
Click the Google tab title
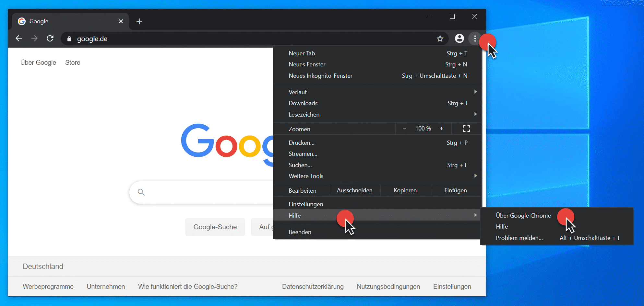(39, 21)
